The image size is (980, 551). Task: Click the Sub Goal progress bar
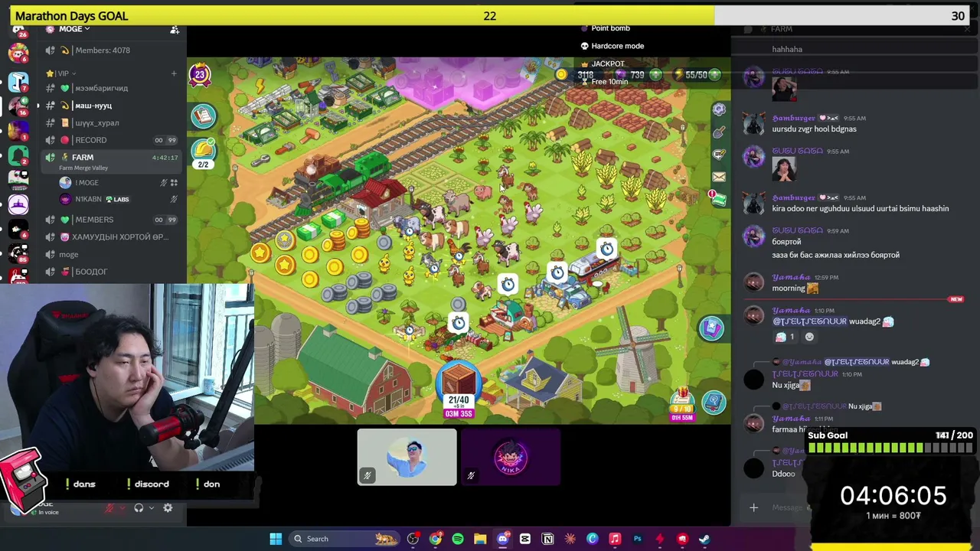click(x=890, y=447)
